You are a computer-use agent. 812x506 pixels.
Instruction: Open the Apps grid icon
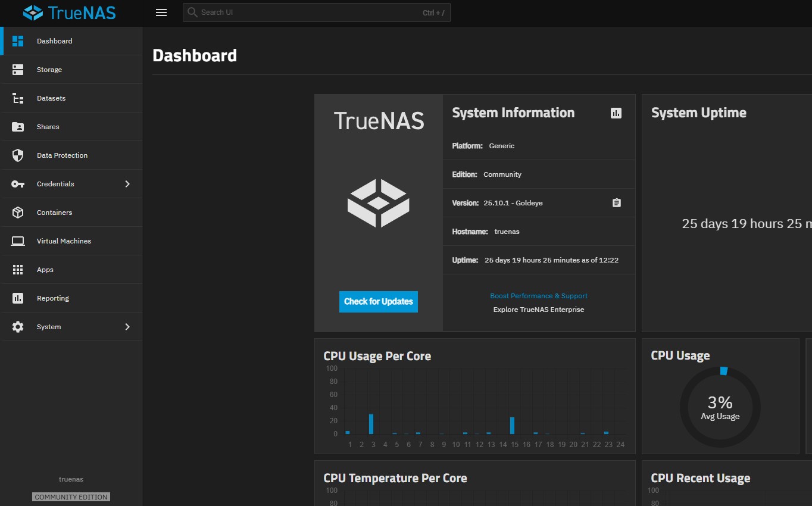point(17,269)
